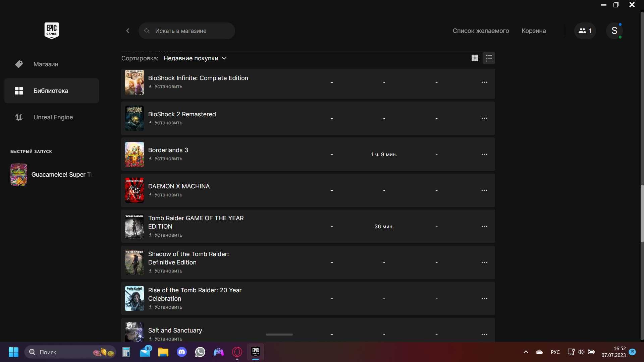This screenshot has width=644, height=362.
Task: Open WhatsApp from the taskbar
Action: coord(200,352)
